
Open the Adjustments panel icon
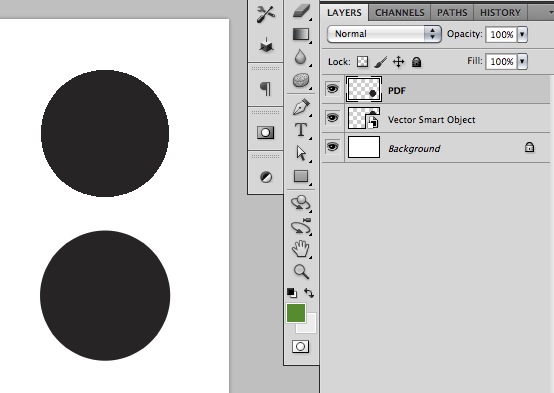pos(266,177)
